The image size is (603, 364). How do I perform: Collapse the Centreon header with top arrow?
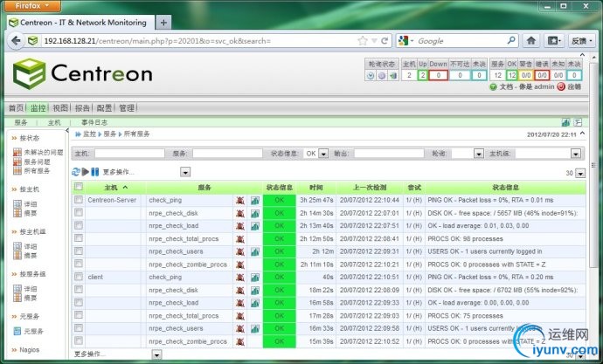click(582, 55)
